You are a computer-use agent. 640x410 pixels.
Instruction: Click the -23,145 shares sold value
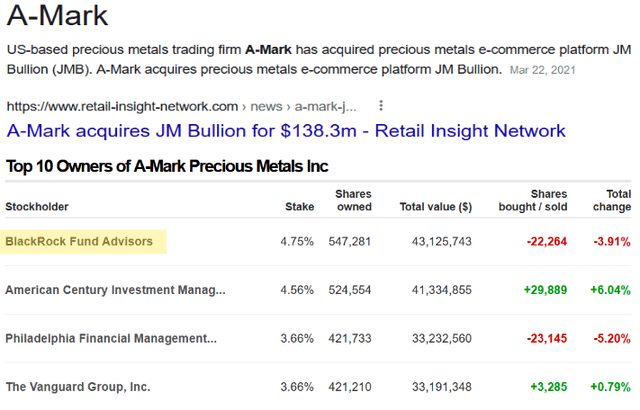547,339
